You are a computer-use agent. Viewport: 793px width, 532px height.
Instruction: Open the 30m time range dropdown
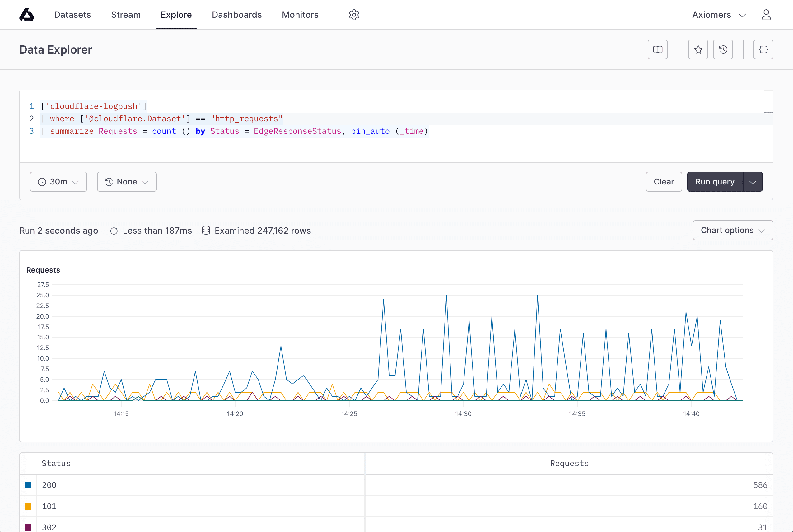pyautogui.click(x=58, y=181)
